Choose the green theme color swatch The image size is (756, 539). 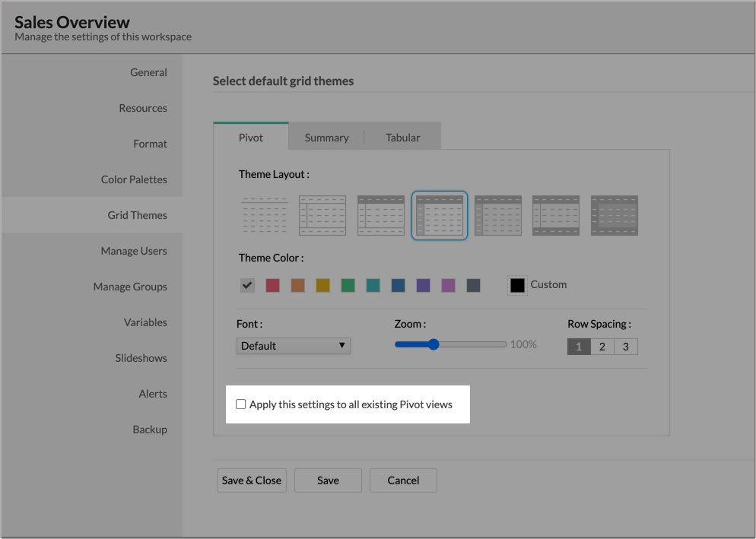pyautogui.click(x=348, y=285)
